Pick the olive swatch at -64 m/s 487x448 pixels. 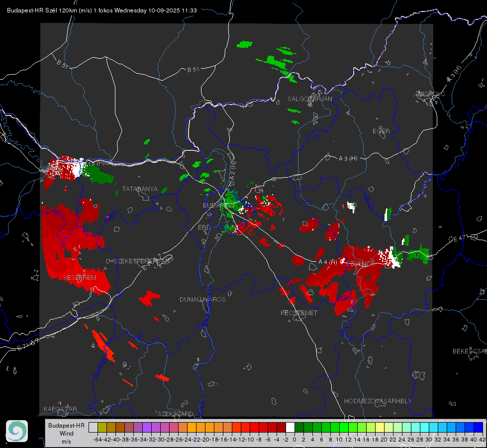pos(102,427)
